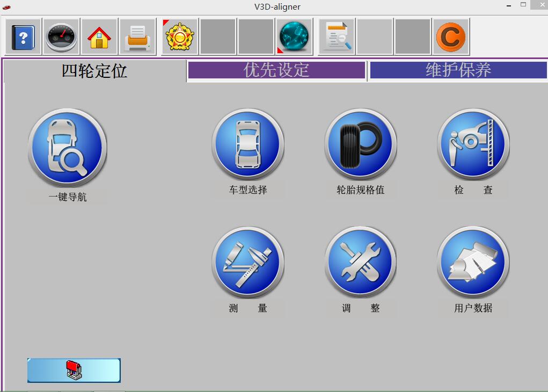Viewport: 548px width, 392px height.
Task: Open 调整 adjustment tools
Action: point(361,263)
